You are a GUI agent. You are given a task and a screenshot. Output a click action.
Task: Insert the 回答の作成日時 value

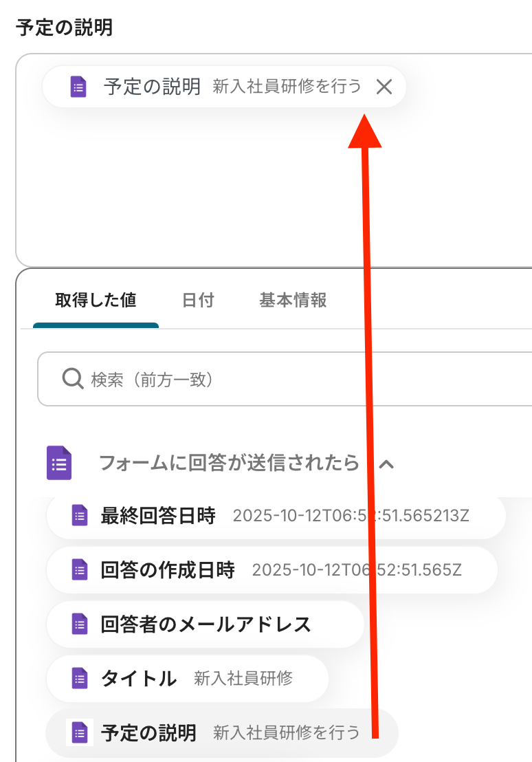click(272, 570)
